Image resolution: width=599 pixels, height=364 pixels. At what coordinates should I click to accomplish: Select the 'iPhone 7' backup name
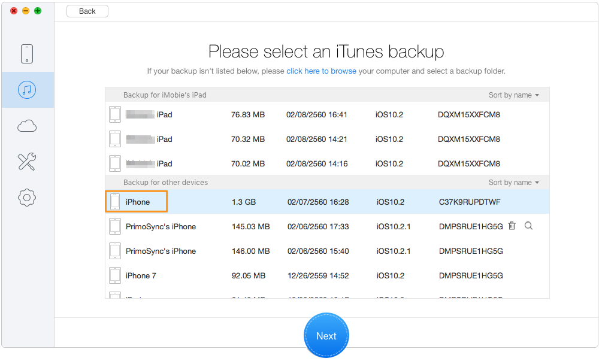[x=141, y=275]
